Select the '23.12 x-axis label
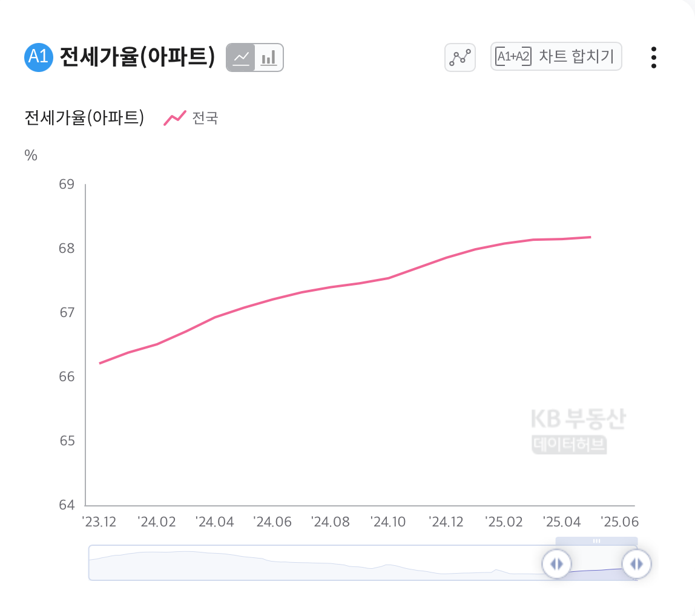 100,522
